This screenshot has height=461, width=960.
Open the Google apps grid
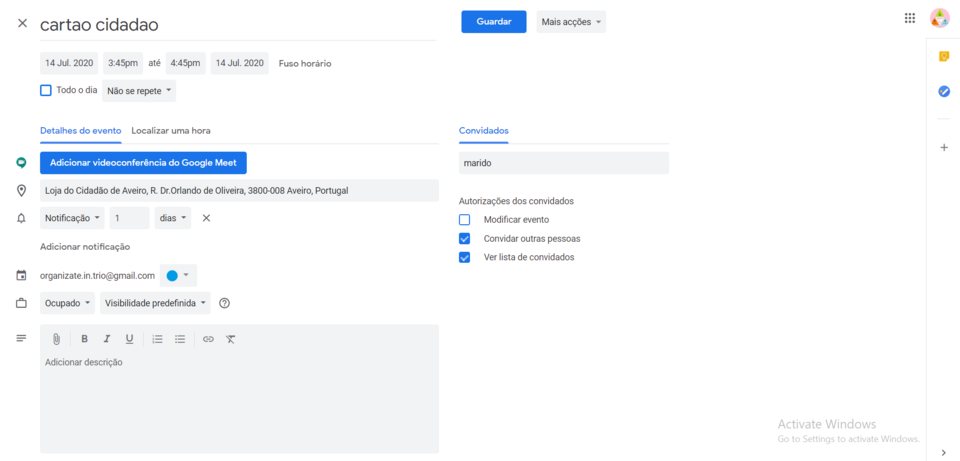point(909,18)
